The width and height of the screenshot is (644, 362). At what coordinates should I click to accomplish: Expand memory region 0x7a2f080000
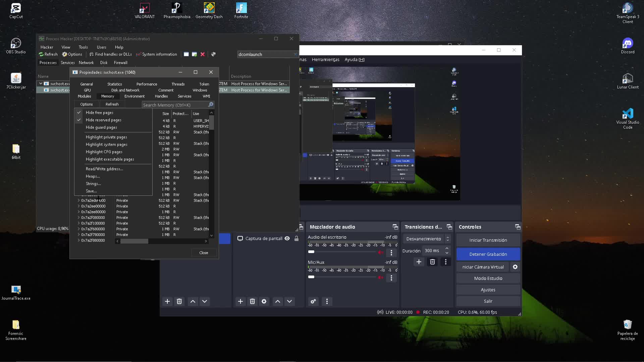click(78, 218)
